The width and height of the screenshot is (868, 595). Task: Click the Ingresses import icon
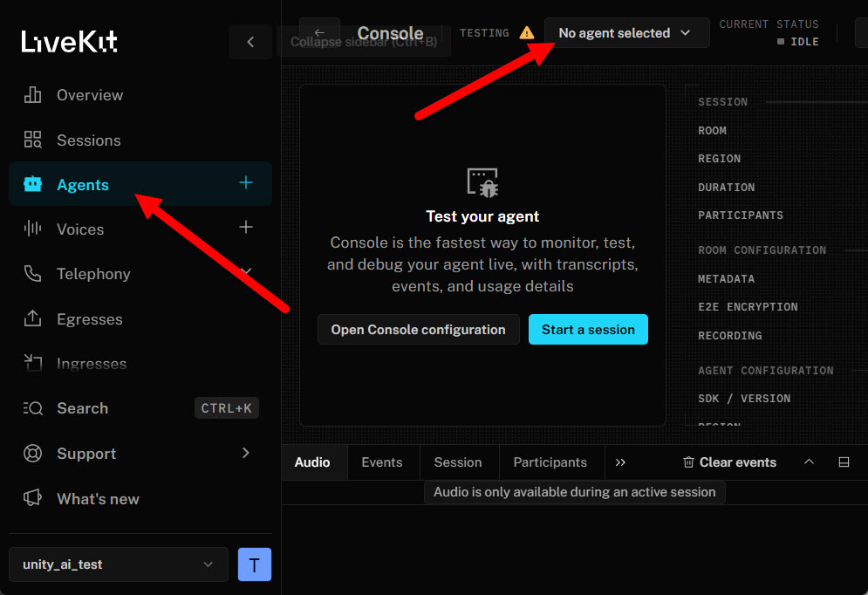click(x=32, y=363)
